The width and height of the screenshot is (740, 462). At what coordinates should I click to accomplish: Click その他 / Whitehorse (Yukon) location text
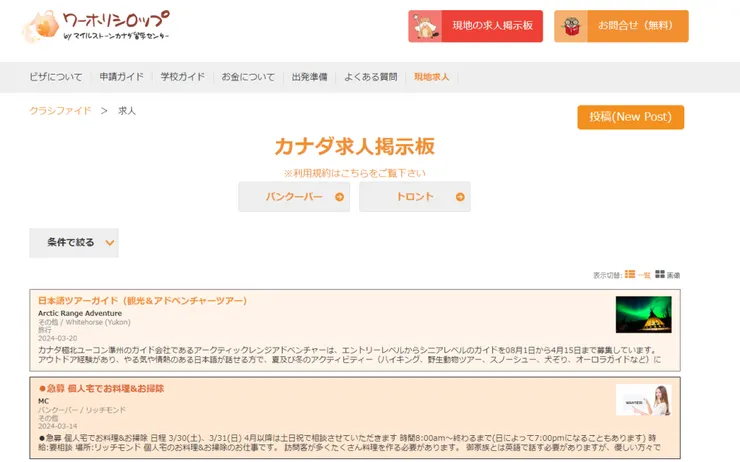pos(84,322)
